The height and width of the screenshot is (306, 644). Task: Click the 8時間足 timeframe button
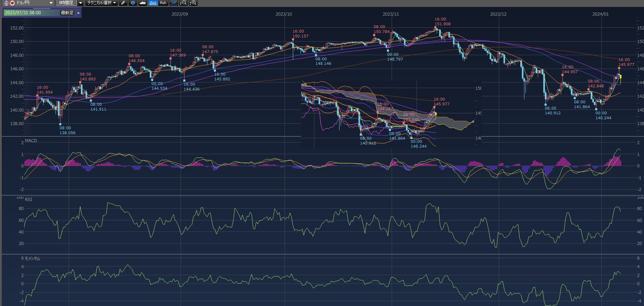point(66,3)
